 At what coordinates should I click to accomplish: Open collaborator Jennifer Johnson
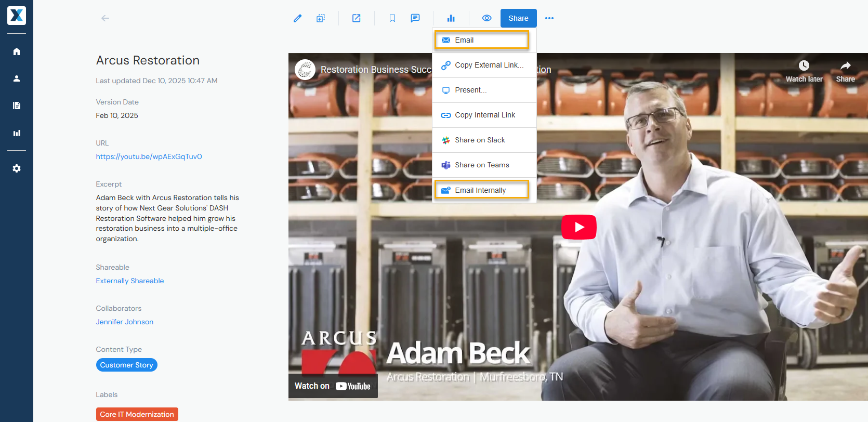tap(125, 322)
